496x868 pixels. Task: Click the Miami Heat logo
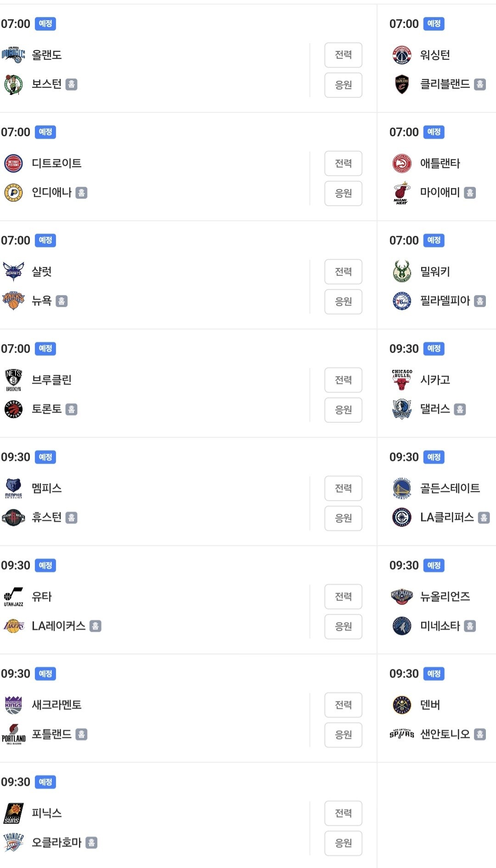[402, 193]
